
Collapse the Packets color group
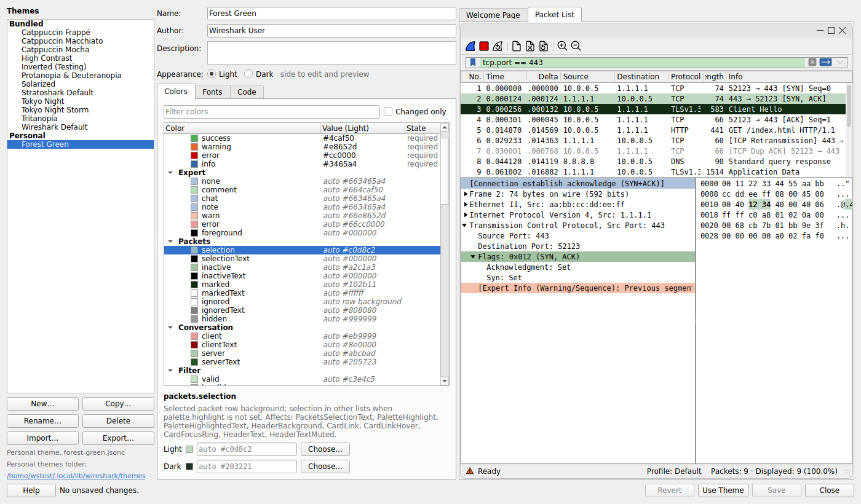[x=170, y=242]
